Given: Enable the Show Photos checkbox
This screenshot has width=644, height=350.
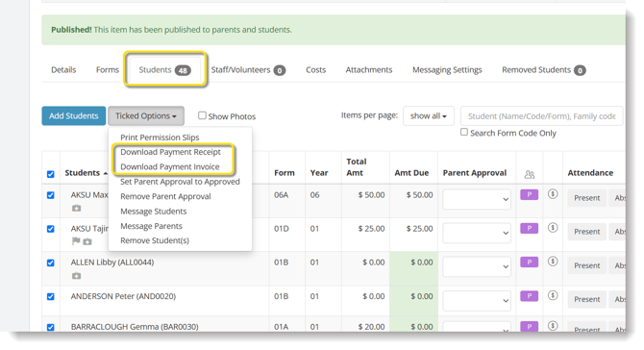Looking at the screenshot, I should [x=202, y=115].
